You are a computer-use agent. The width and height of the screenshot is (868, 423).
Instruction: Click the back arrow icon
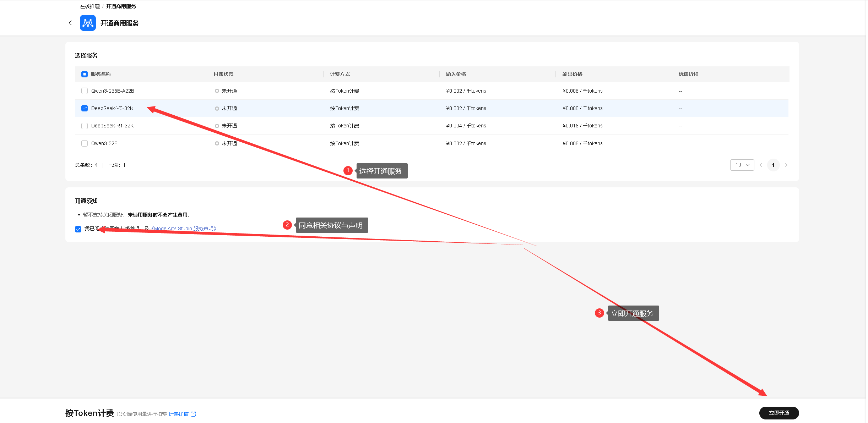70,23
